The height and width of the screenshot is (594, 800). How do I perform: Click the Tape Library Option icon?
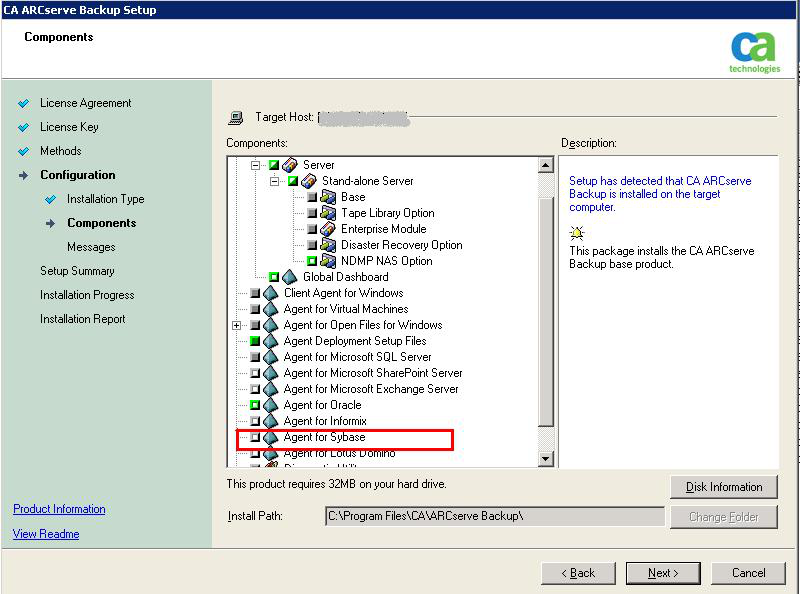(328, 213)
